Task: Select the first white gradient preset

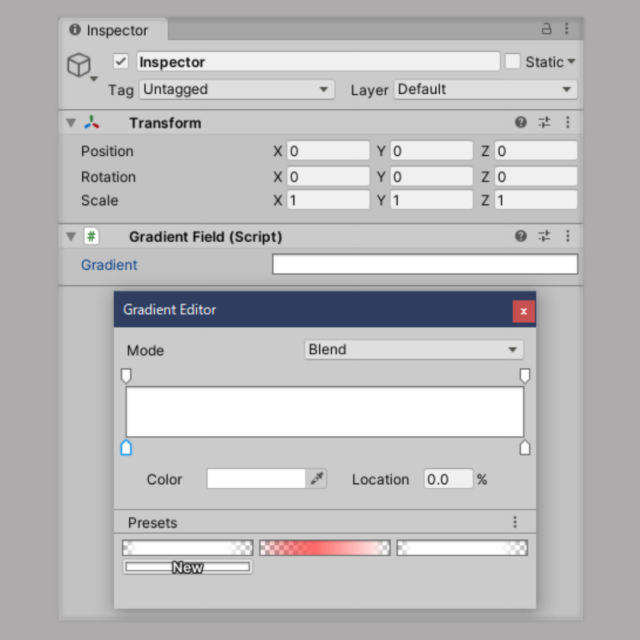Action: pyautogui.click(x=187, y=548)
